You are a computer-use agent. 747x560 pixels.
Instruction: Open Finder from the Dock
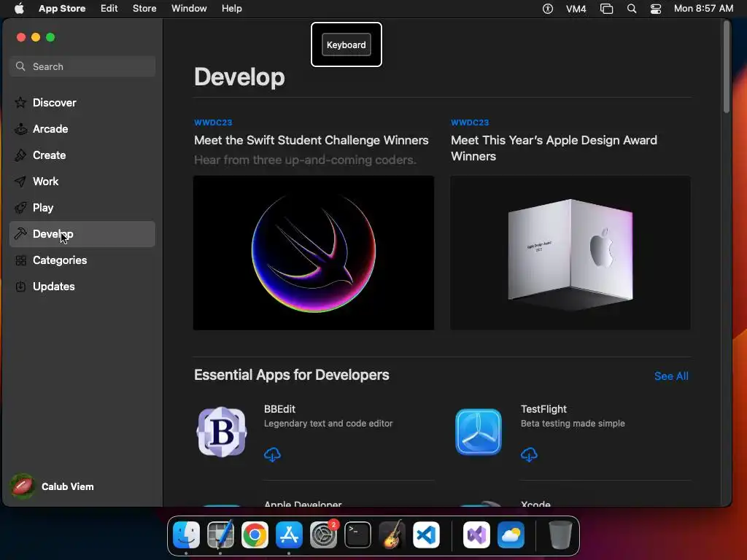pyautogui.click(x=186, y=534)
